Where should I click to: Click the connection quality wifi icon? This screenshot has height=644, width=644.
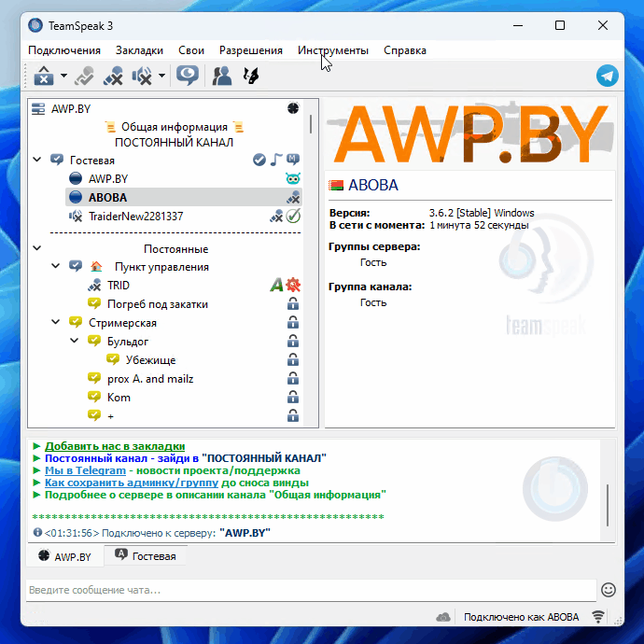click(598, 617)
